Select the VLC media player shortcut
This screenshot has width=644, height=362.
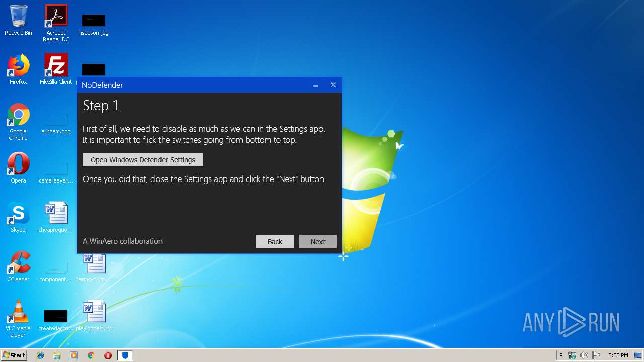[x=18, y=319]
